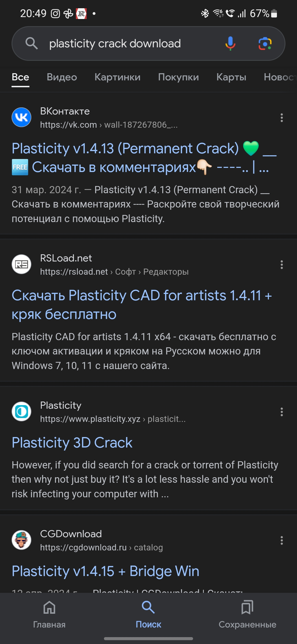This screenshot has height=644, width=297.
Task: Open options menu for VKontakte result
Action: pos(282,118)
